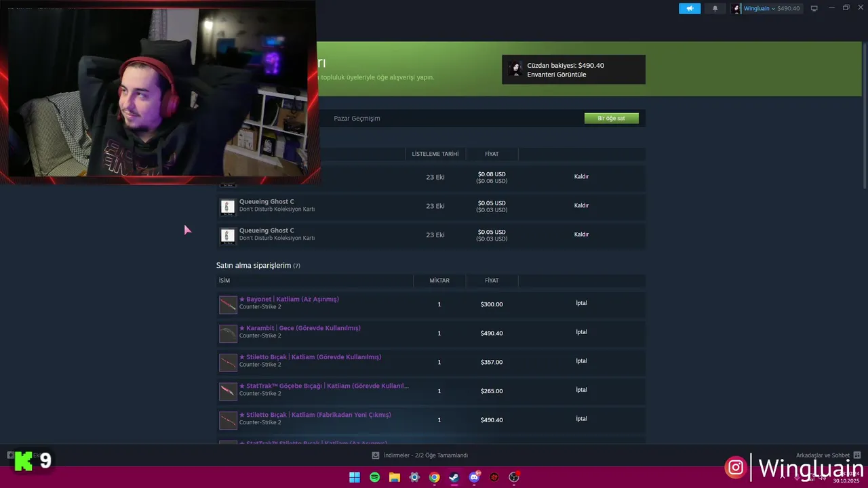The image size is (868, 488).
Task: Click the Bir öğe sat button
Action: [611, 118]
